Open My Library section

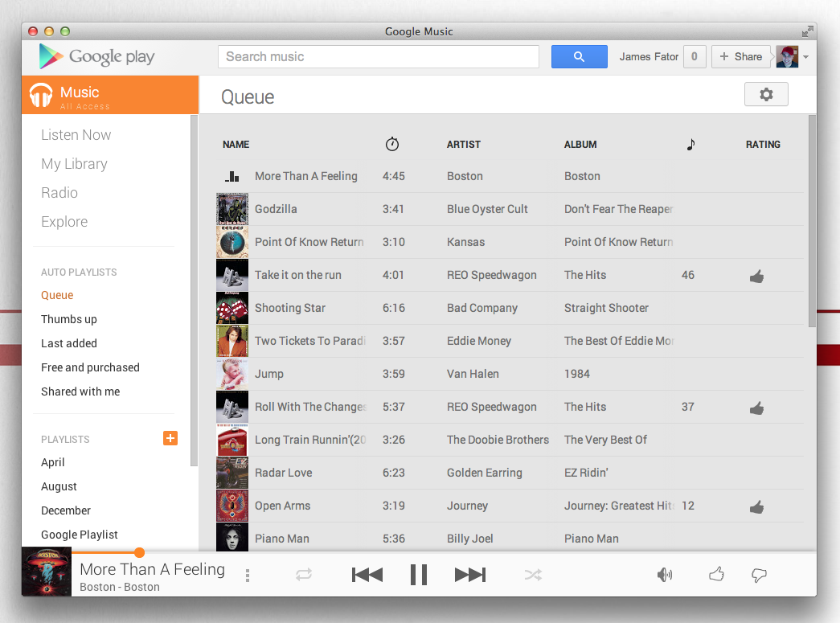click(x=75, y=164)
